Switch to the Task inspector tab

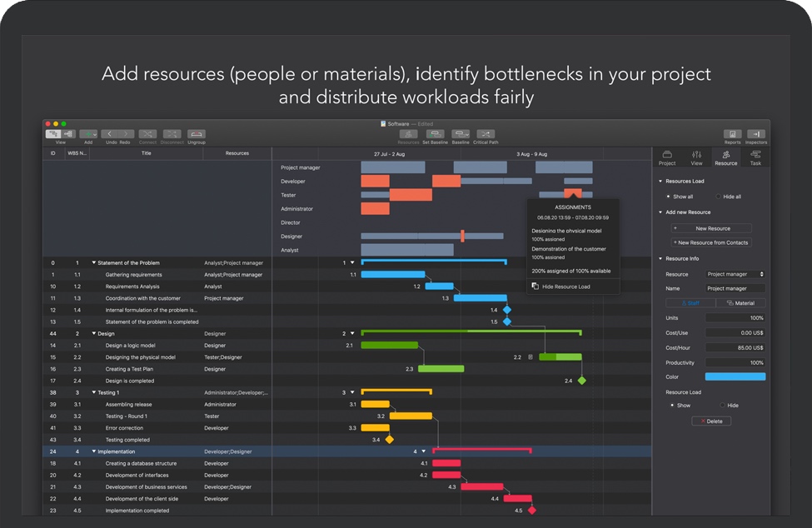click(755, 157)
